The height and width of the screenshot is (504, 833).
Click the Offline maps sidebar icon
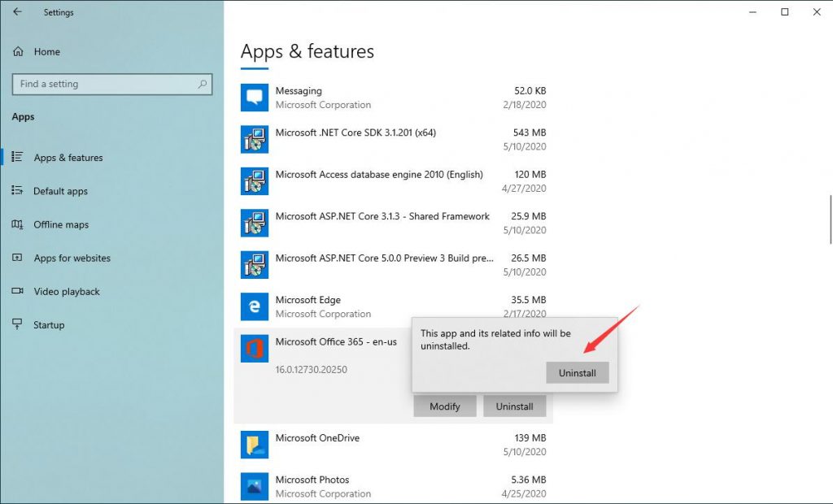click(18, 224)
